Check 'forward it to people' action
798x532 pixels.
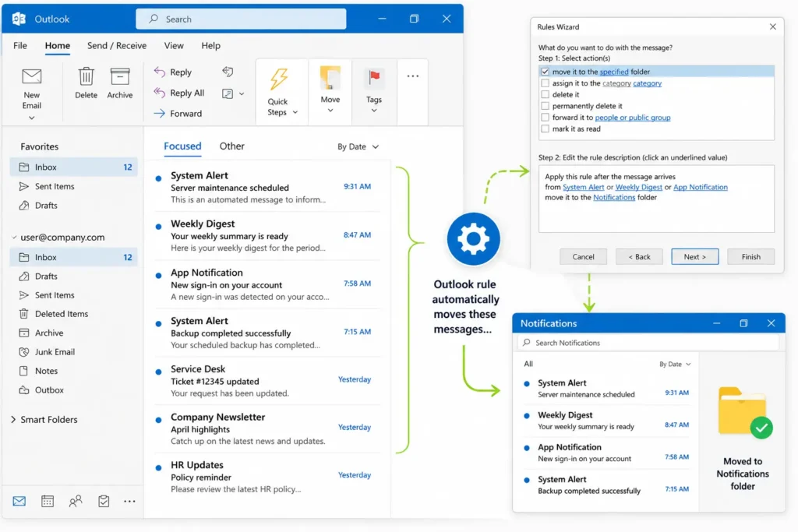(x=545, y=118)
